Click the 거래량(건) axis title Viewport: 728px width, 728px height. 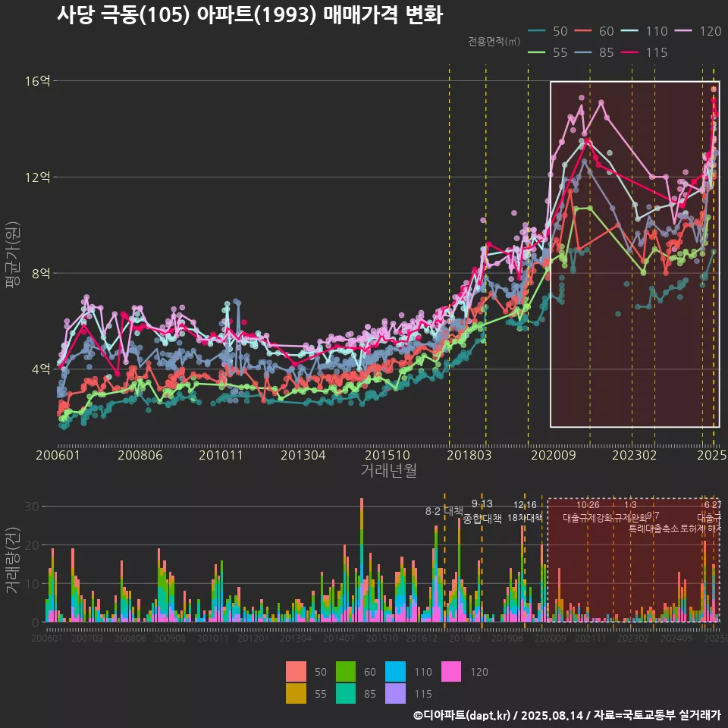[12, 560]
